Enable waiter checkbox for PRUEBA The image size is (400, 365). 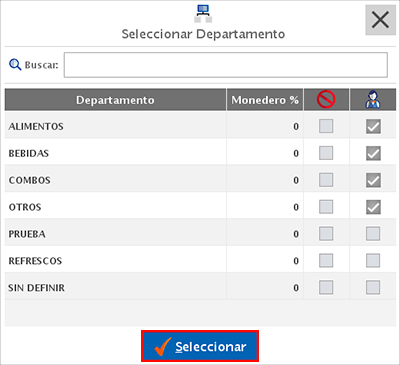coord(373,234)
